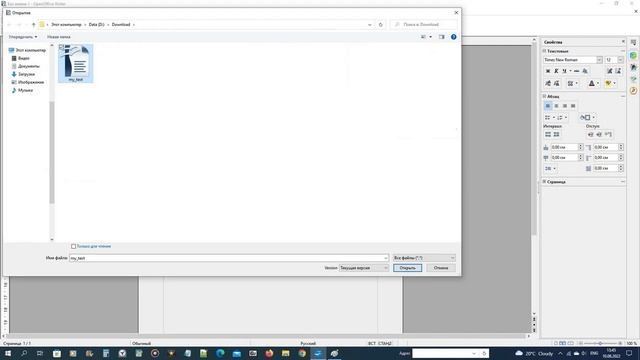Viewport: 640px width, 360px height.
Task: Toggle Italic in sidebar text panel
Action: 556,71
